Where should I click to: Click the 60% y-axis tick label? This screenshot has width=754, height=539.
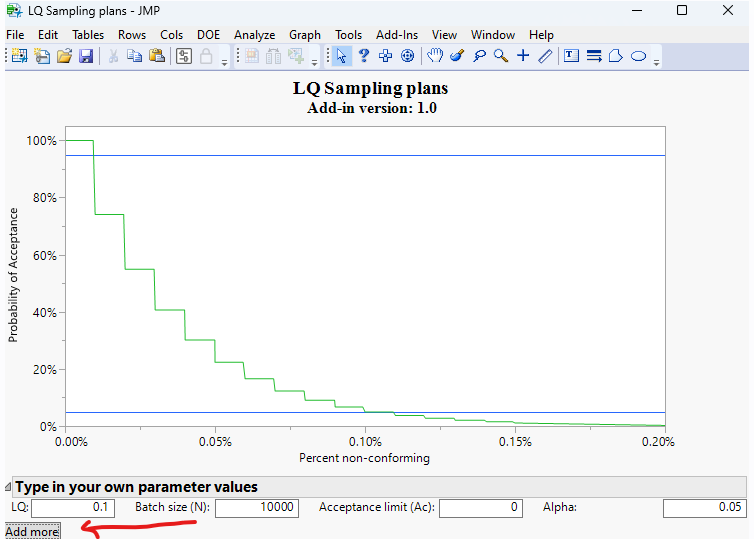pyautogui.click(x=45, y=255)
